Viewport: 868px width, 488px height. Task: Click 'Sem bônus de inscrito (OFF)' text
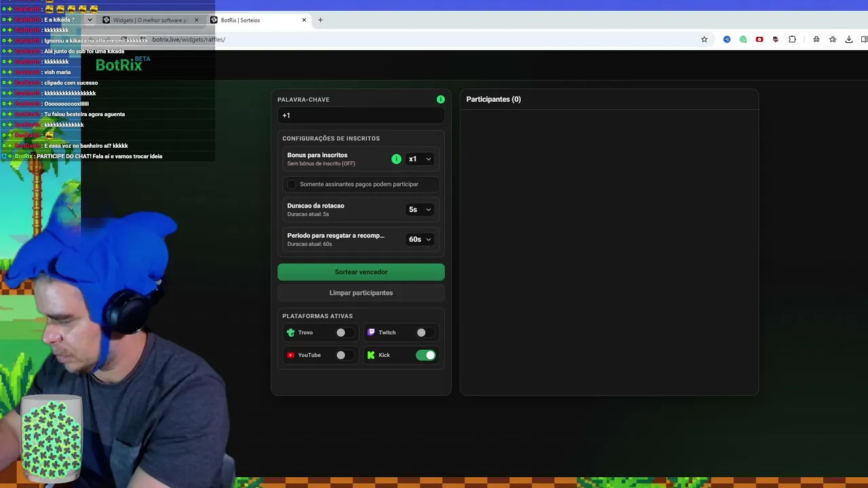pyautogui.click(x=321, y=164)
